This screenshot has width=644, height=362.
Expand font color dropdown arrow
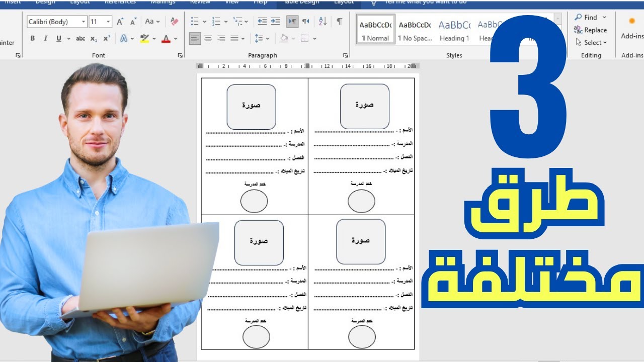pos(176,39)
